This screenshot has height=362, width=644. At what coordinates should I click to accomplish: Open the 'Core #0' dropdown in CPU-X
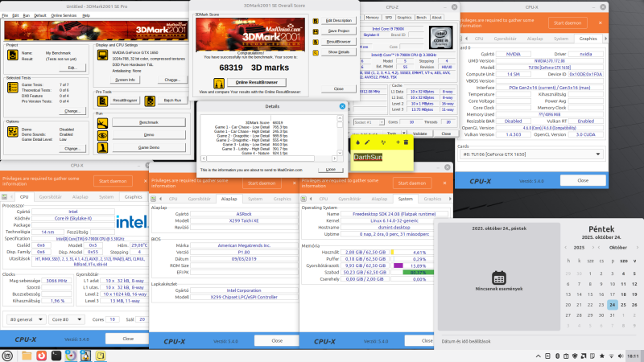coord(66,319)
